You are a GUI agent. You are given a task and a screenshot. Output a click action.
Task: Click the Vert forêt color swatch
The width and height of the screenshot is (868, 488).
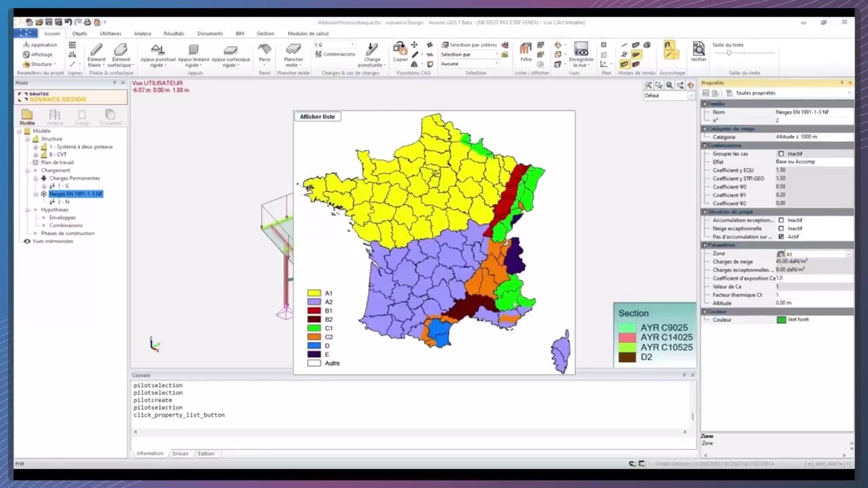(x=781, y=320)
